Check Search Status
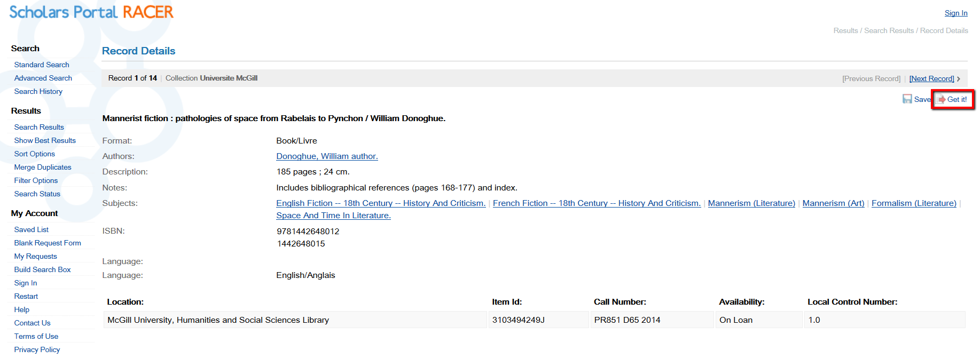 (x=37, y=194)
